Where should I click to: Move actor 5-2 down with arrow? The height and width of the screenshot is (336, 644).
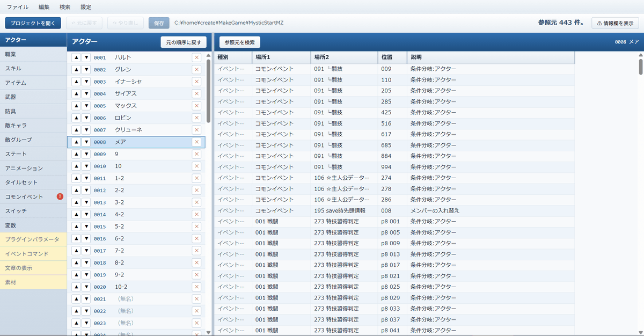click(86, 227)
